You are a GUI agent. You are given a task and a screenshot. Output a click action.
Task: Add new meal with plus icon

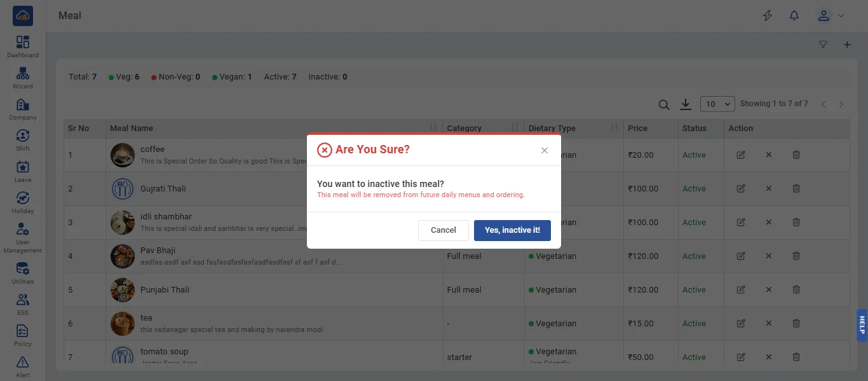[x=847, y=45]
